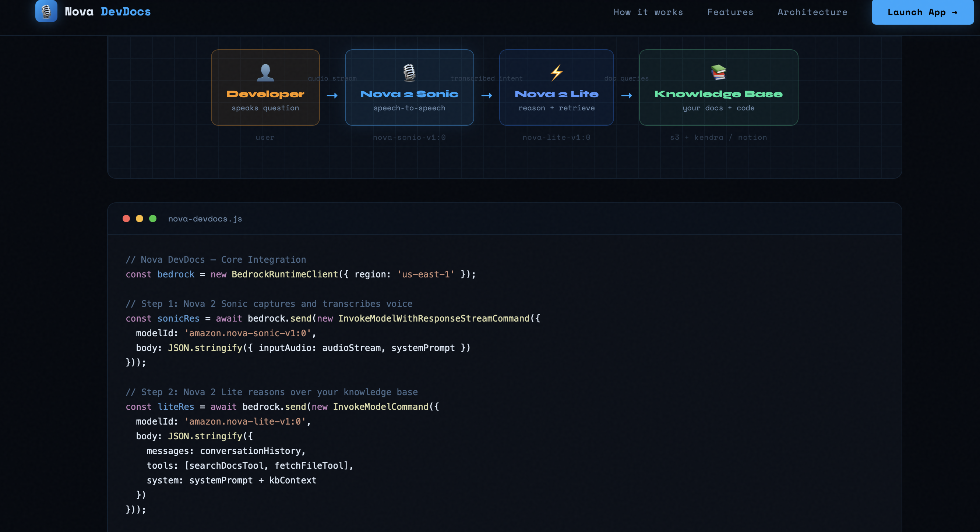The height and width of the screenshot is (532, 980).
Task: Click the Nova DevDocs microphone logo icon
Action: (46, 11)
